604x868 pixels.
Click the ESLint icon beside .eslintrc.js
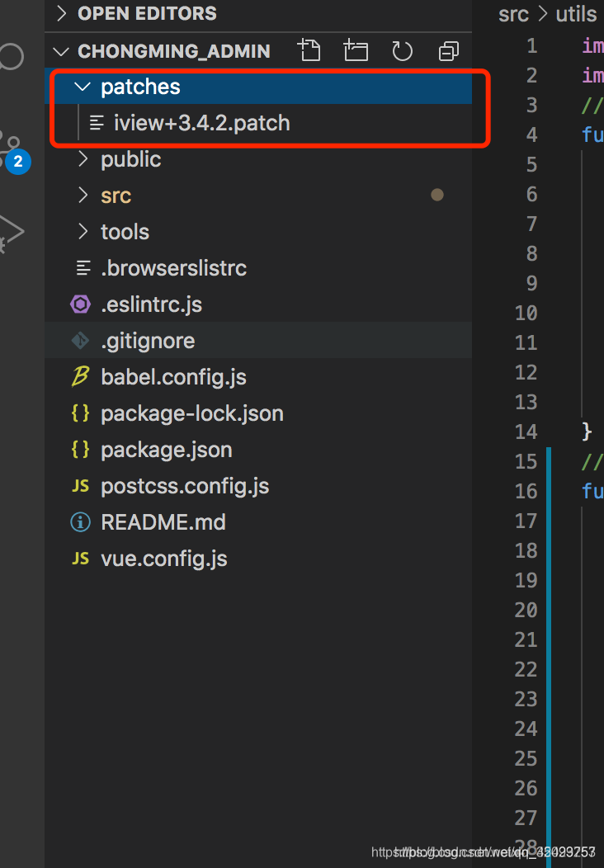coord(80,304)
